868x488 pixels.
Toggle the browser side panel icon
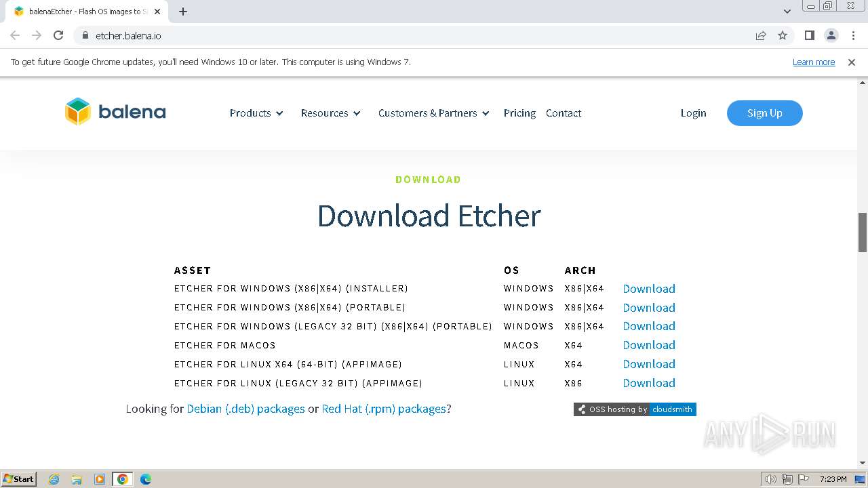coord(809,35)
